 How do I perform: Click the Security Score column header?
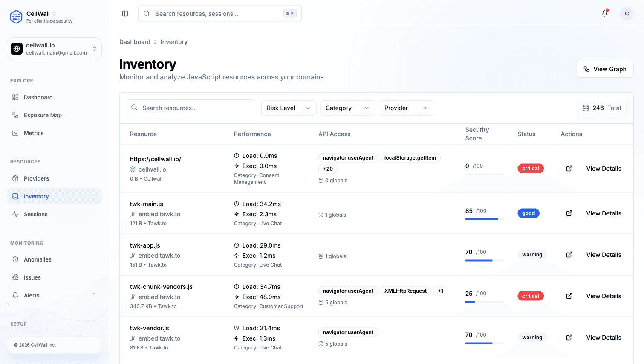[x=477, y=134]
